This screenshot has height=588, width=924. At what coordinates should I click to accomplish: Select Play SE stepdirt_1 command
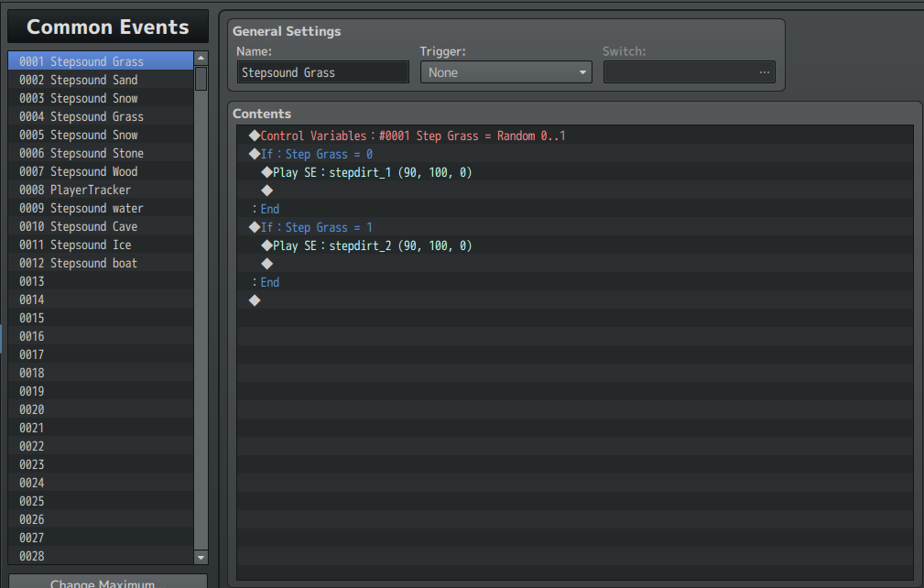(x=373, y=172)
